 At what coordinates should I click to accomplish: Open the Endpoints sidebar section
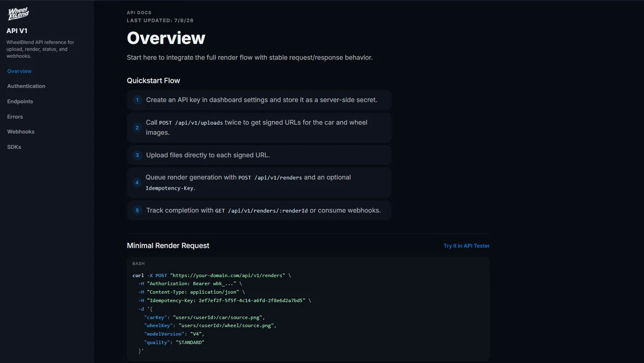20,101
